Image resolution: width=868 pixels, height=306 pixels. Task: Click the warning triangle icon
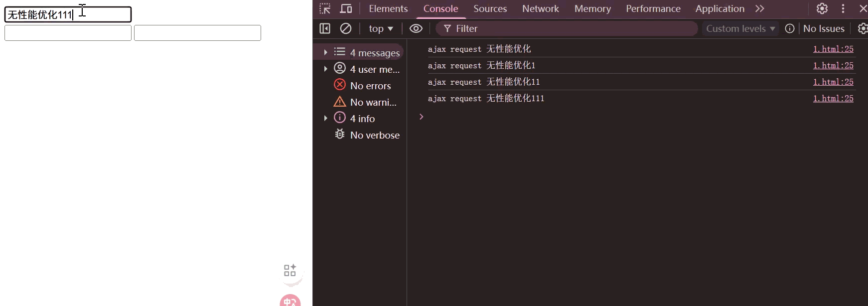340,102
